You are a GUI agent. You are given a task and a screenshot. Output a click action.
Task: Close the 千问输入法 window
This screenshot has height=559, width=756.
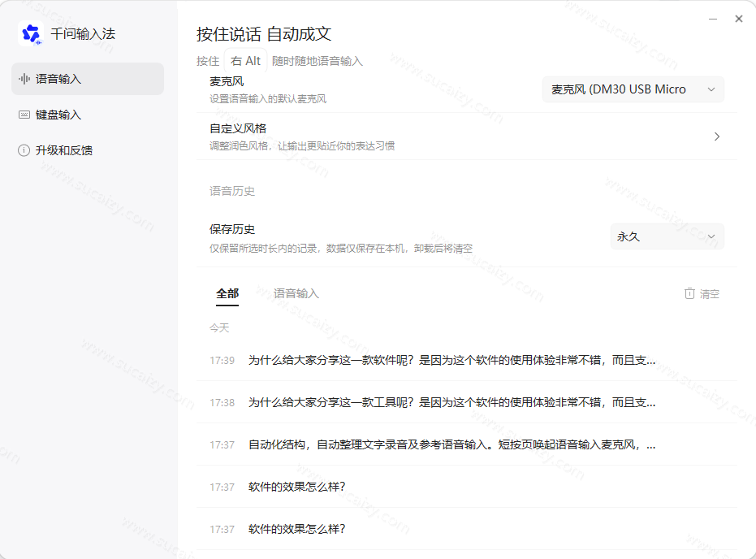coord(739,19)
